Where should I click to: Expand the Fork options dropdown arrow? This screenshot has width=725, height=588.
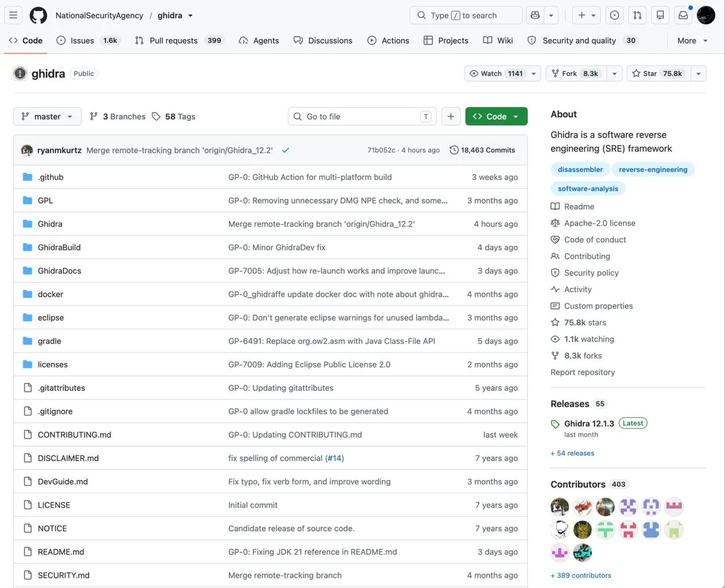[614, 74]
